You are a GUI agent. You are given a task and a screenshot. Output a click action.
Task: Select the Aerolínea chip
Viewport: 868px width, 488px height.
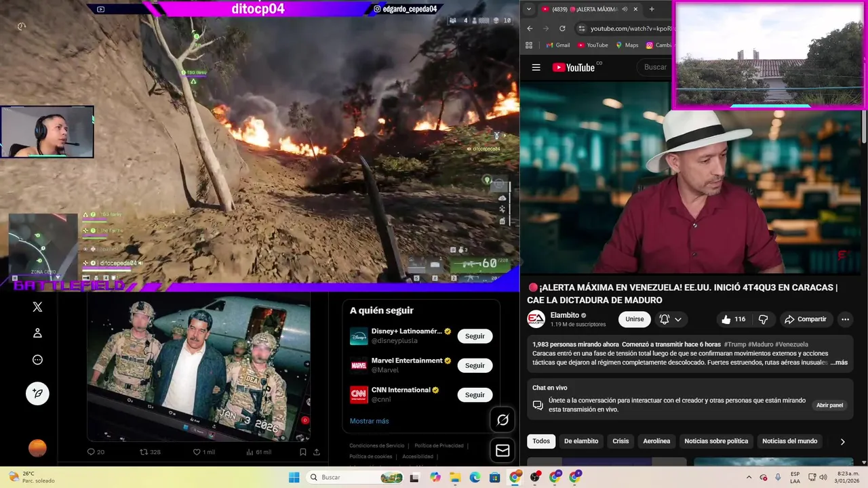(x=656, y=441)
